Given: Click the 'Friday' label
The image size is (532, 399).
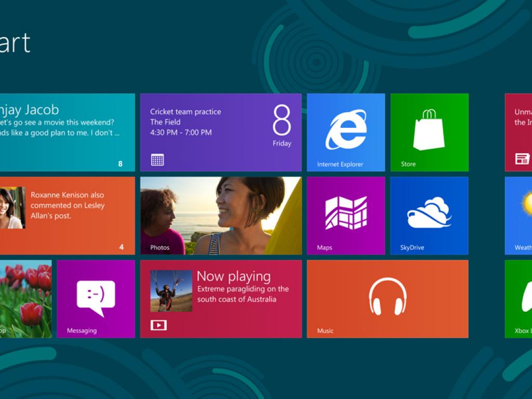Looking at the screenshot, I should tap(282, 143).
